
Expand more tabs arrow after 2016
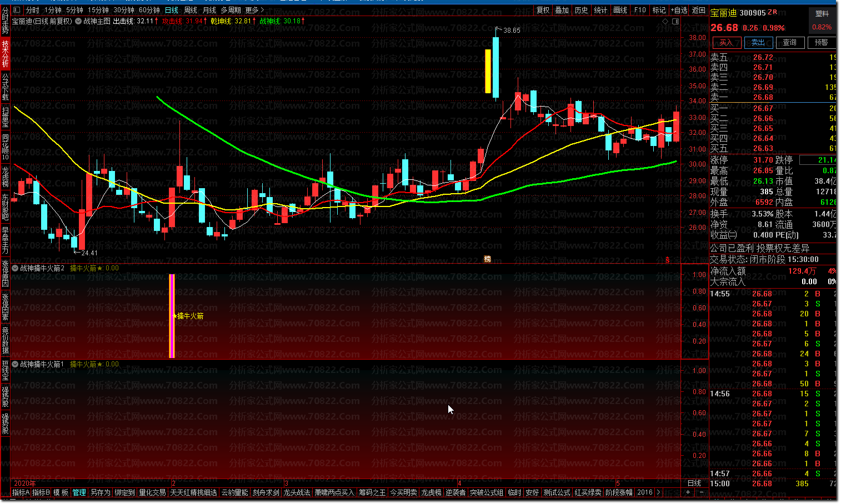[x=658, y=492]
